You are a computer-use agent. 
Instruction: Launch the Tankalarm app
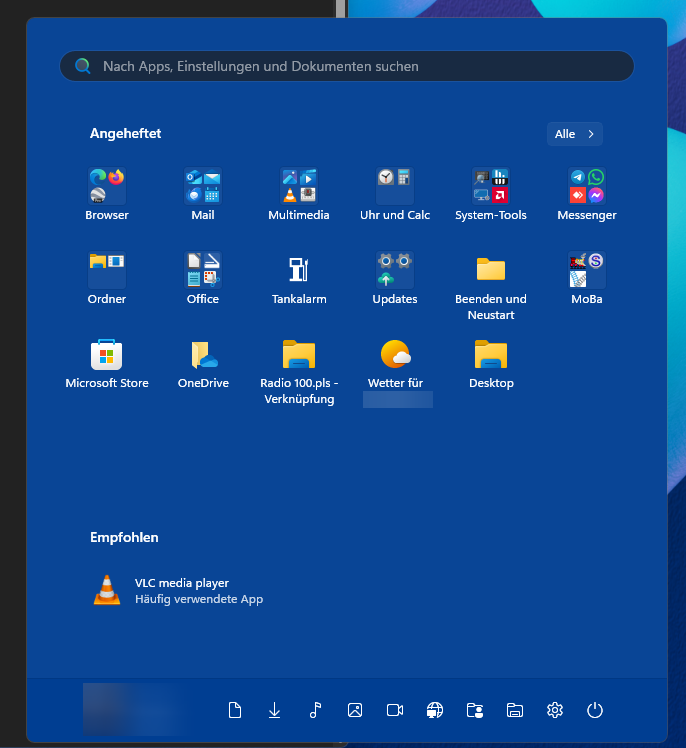point(299,270)
